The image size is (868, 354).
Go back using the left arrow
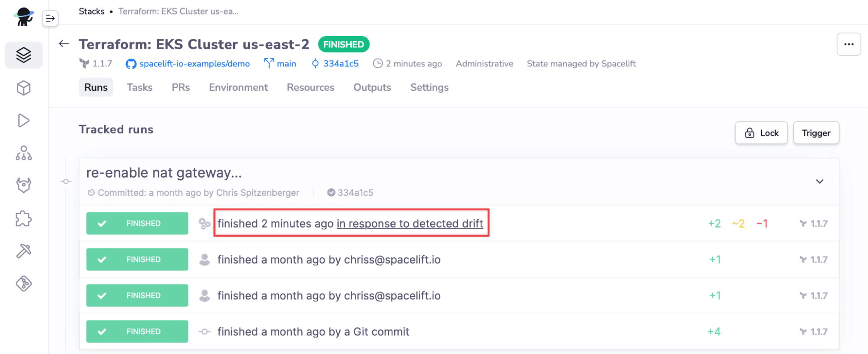[64, 43]
